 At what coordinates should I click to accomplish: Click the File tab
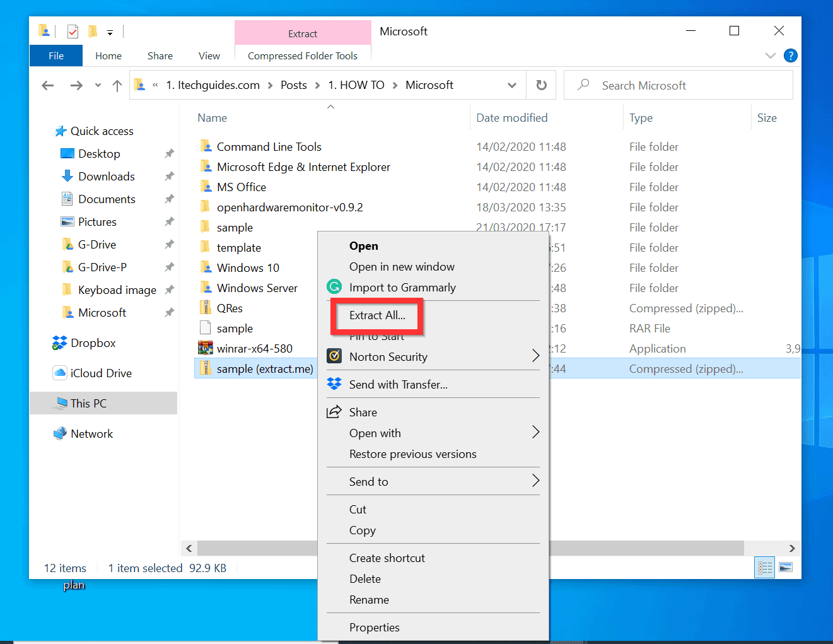point(56,56)
